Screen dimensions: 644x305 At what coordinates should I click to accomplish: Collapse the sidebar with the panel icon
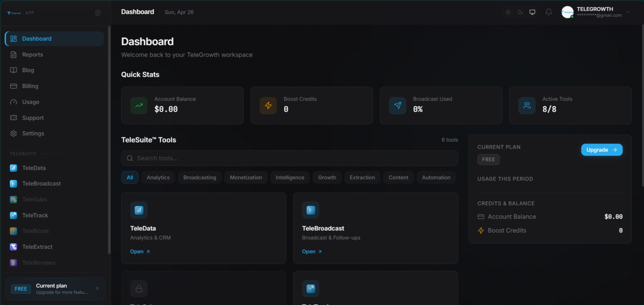click(98, 13)
